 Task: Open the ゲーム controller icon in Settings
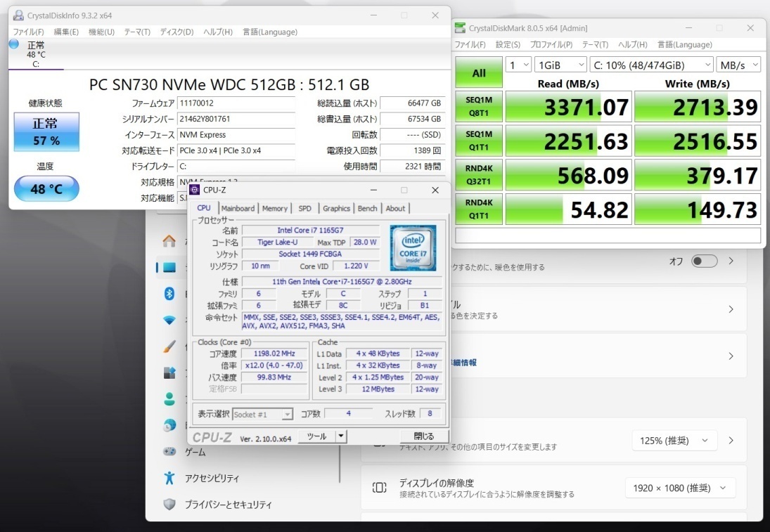[x=169, y=451]
